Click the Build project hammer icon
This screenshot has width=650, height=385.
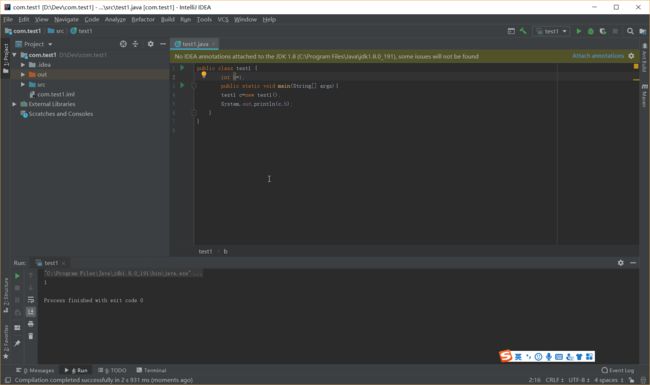pos(523,31)
